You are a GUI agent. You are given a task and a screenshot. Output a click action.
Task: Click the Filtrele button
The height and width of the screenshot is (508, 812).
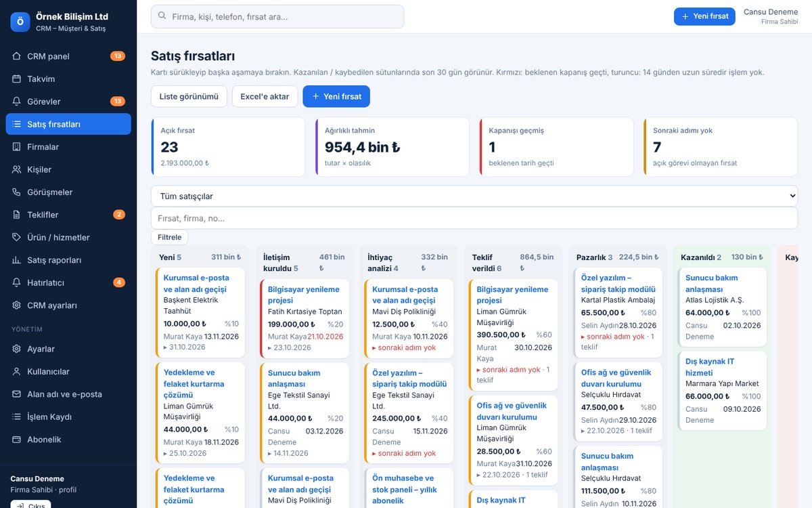coord(169,237)
